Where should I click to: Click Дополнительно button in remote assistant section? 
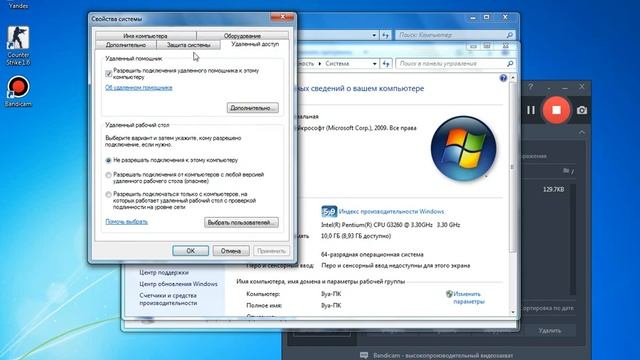pyautogui.click(x=253, y=108)
